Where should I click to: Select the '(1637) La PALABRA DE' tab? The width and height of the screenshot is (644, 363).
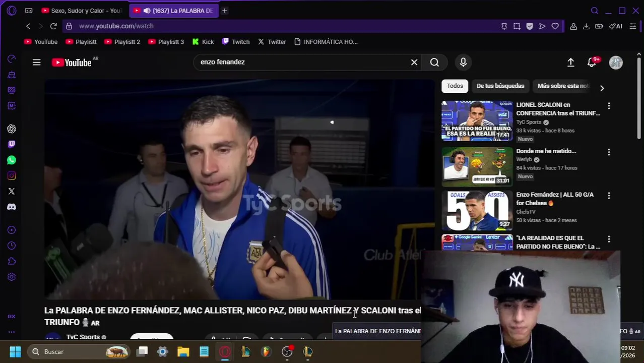point(174,11)
